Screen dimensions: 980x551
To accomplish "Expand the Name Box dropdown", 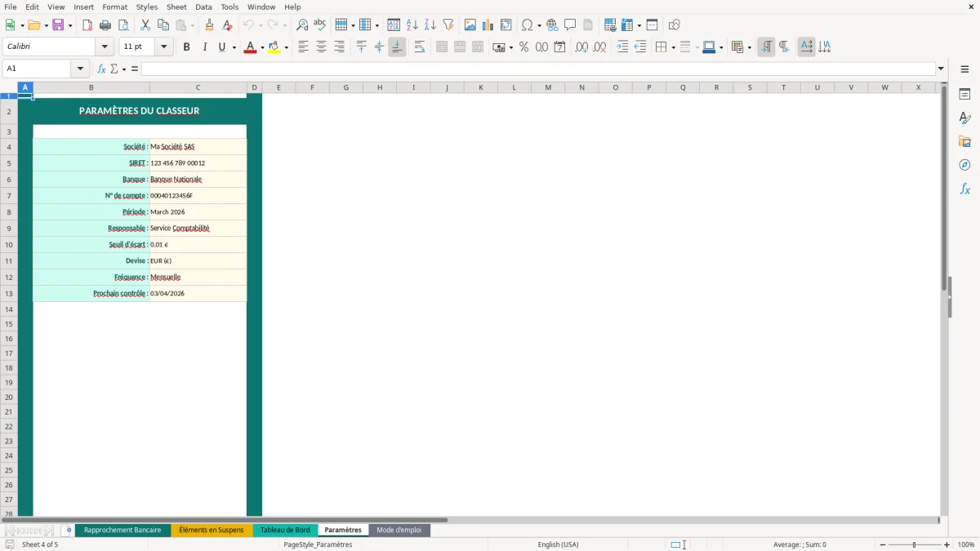I will tap(80, 69).
